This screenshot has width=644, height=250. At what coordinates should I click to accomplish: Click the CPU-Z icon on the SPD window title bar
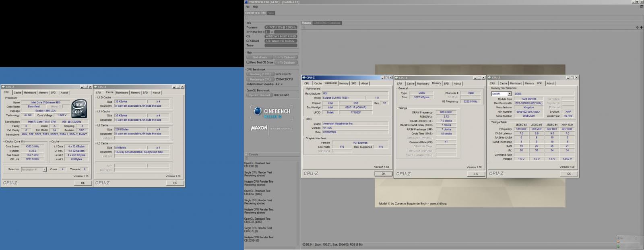[x=490, y=77]
